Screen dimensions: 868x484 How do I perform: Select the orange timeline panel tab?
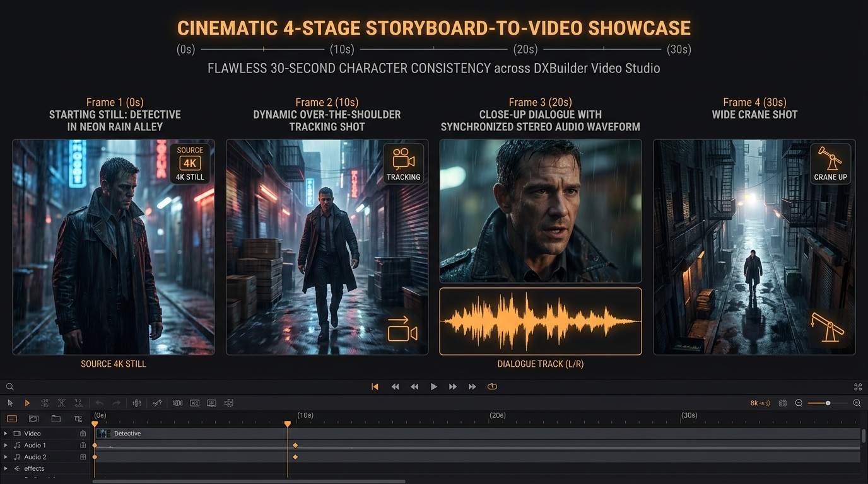click(11, 418)
